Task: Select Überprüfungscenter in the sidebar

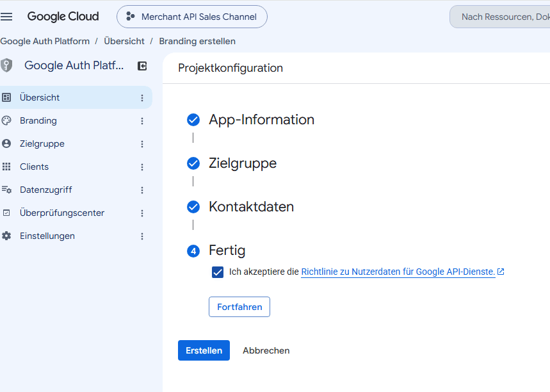Action: [x=76, y=213]
